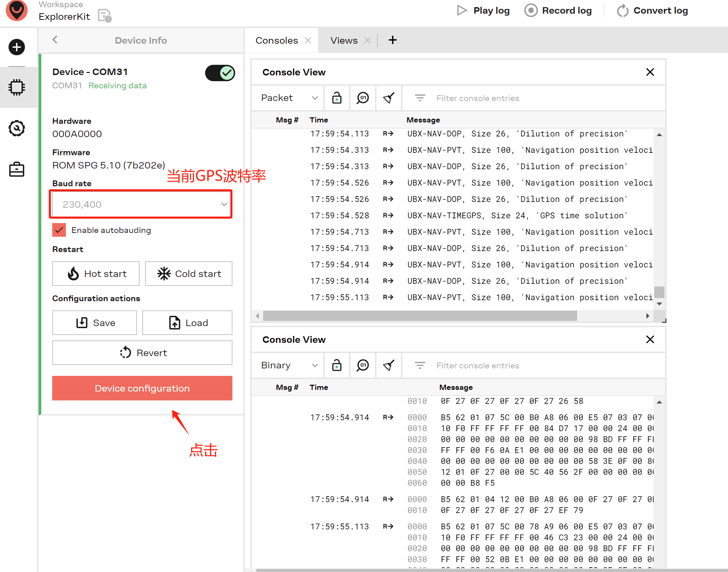Click the Receiving data status text

(x=117, y=86)
